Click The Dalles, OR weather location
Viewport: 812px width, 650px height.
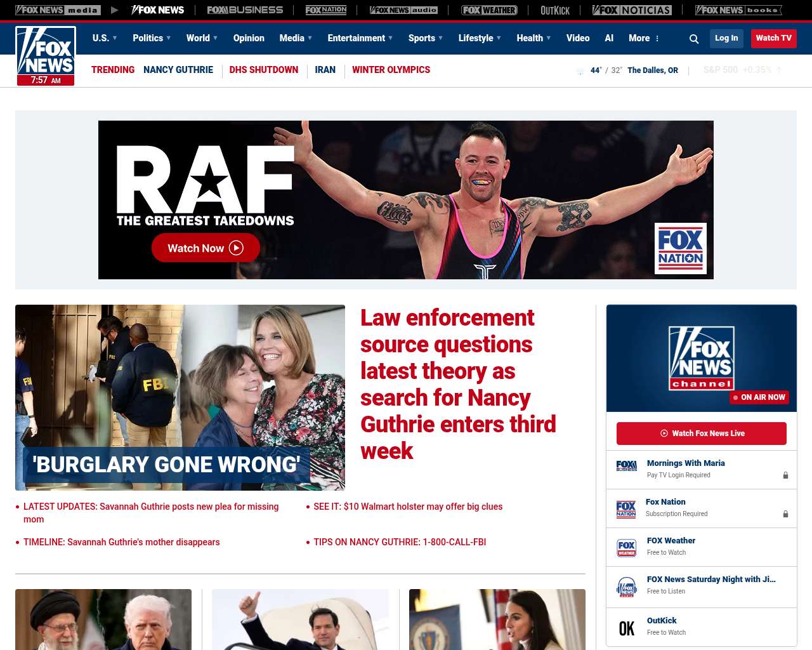click(x=653, y=70)
